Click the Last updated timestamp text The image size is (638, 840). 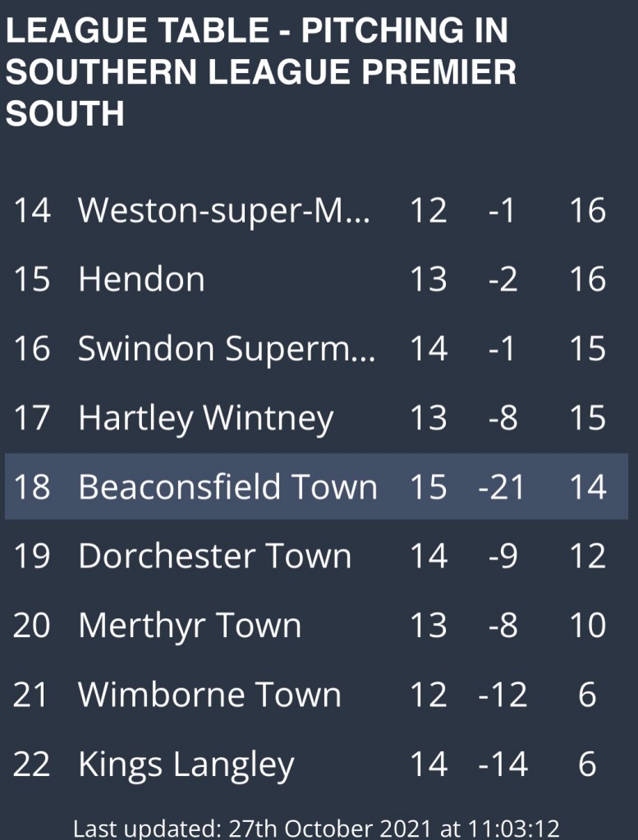click(x=317, y=828)
